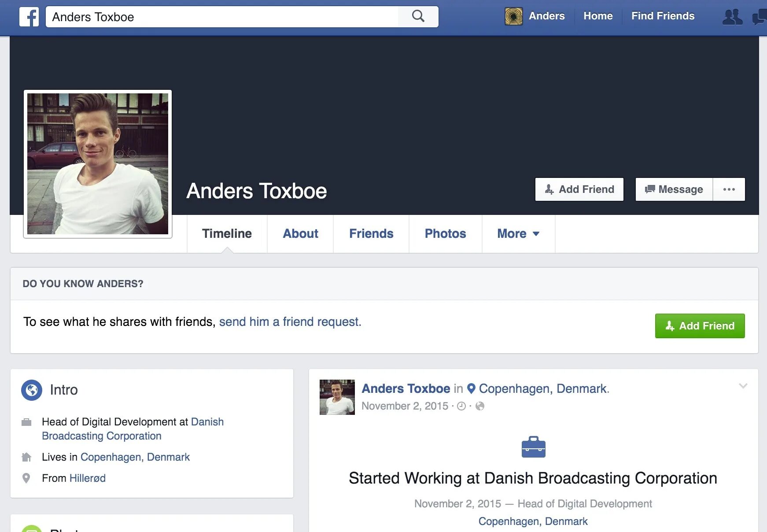This screenshot has width=767, height=532.
Task: Go to Home in the top bar
Action: (x=598, y=16)
